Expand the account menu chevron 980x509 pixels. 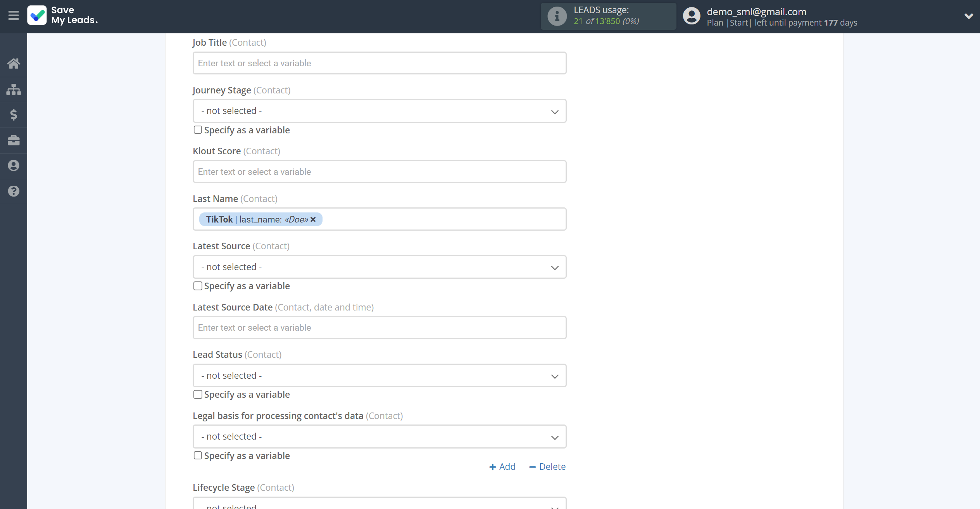click(x=968, y=16)
